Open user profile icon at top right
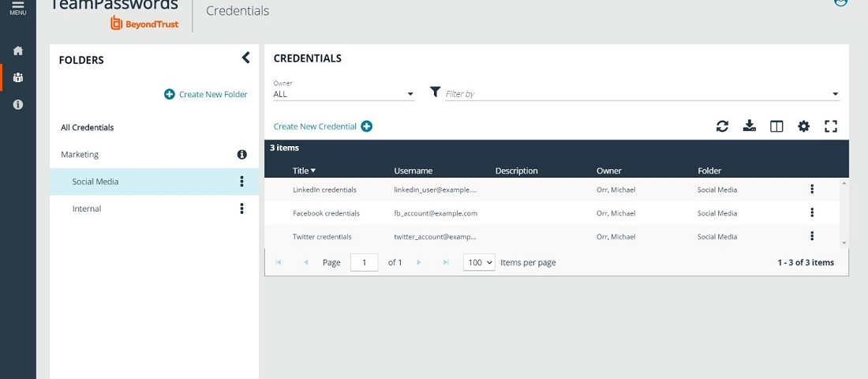 pyautogui.click(x=840, y=2)
